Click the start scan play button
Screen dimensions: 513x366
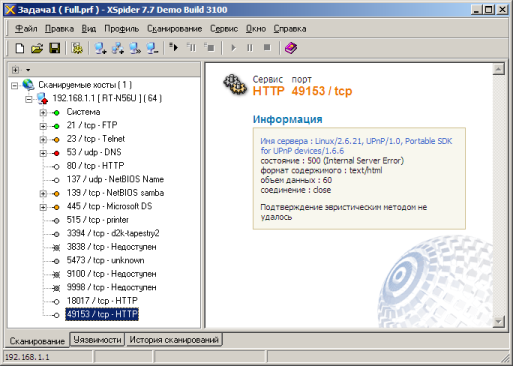click(233, 48)
